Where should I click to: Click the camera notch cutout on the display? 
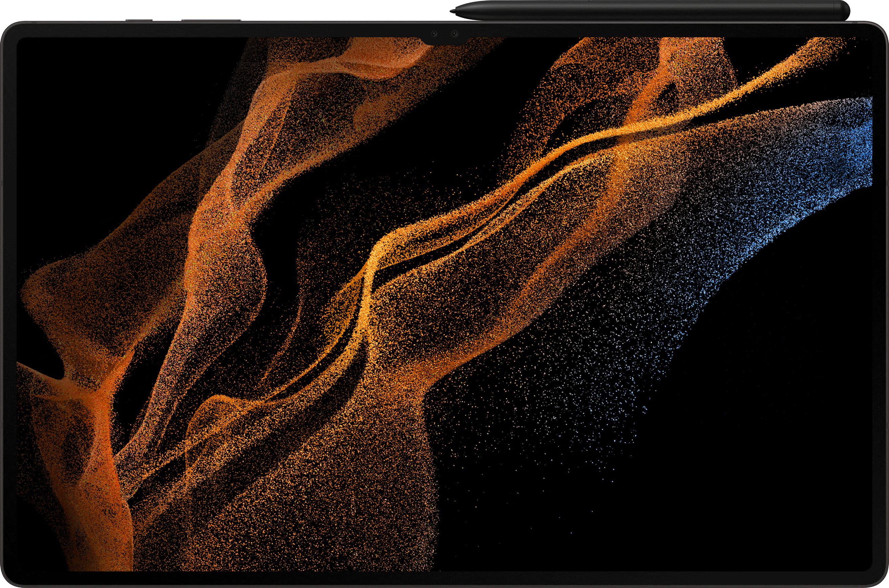tap(444, 41)
